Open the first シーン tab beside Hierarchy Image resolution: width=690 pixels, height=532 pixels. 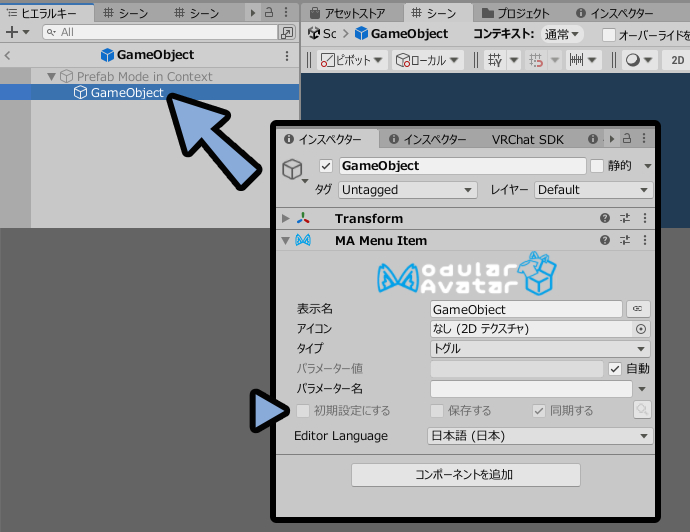(126, 13)
